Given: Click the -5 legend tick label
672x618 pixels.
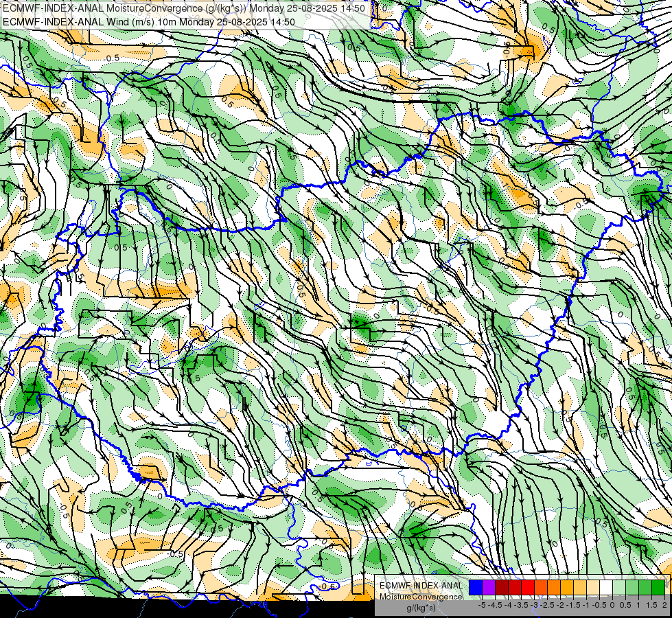Looking at the screenshot, I should [482, 605].
